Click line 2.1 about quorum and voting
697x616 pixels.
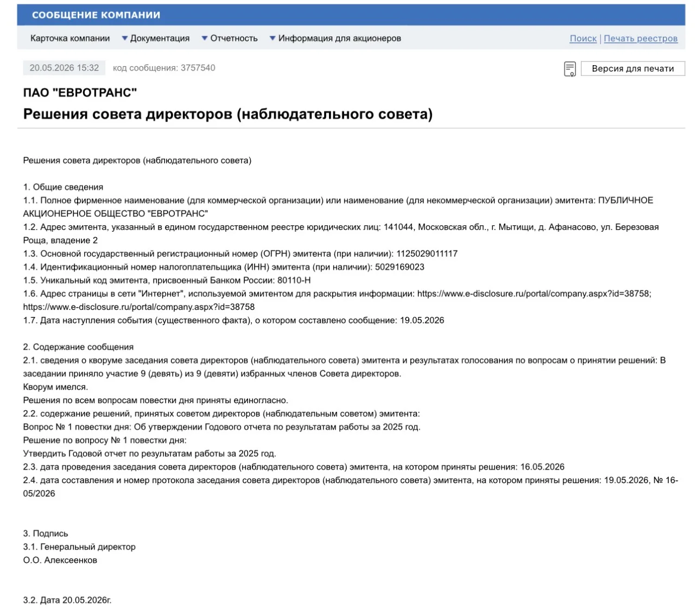pos(344,367)
